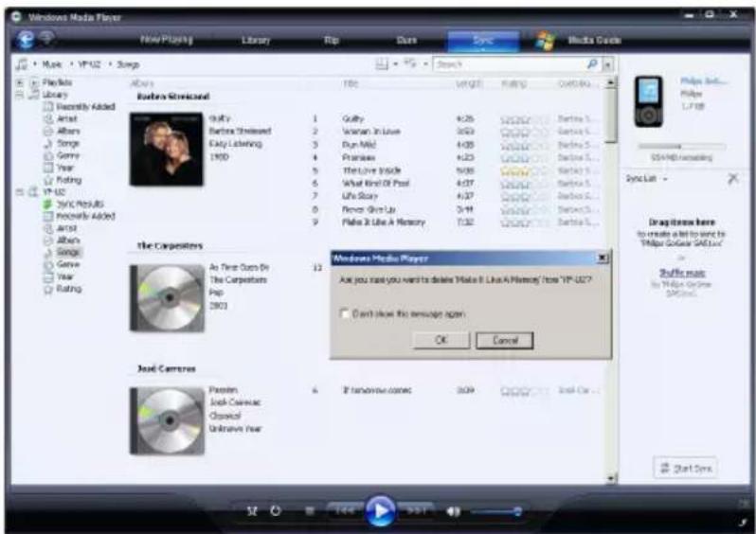Viewport: 756px width, 534px height.
Task: Select Genre under the device node
Action: pyautogui.click(x=67, y=264)
